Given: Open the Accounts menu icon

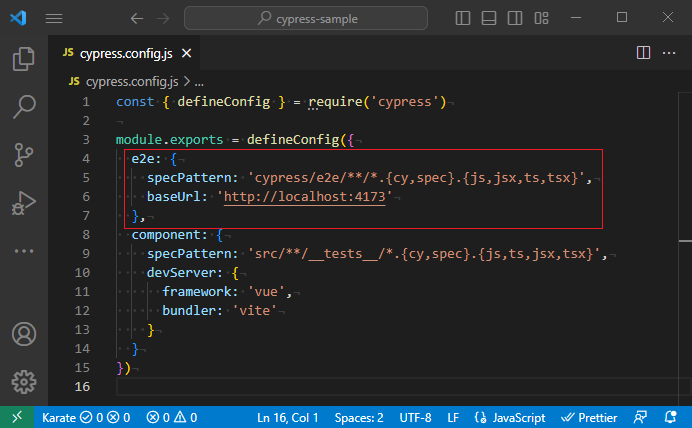Looking at the screenshot, I should tap(24, 334).
